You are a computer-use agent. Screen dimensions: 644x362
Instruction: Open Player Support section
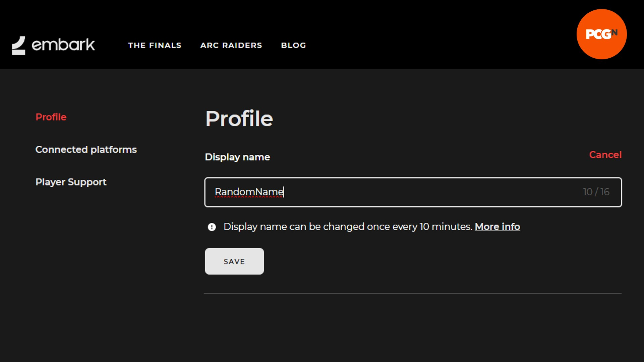tap(71, 182)
